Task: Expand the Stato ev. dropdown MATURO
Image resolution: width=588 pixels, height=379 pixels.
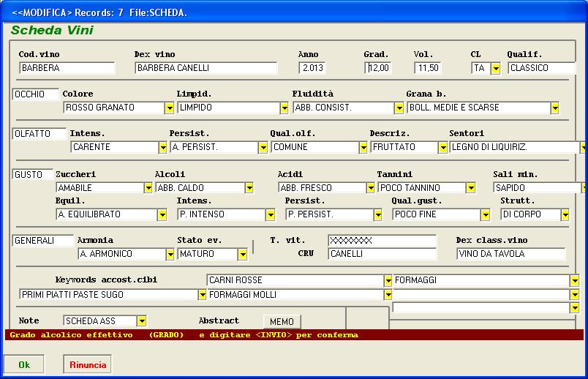Action: [x=242, y=255]
